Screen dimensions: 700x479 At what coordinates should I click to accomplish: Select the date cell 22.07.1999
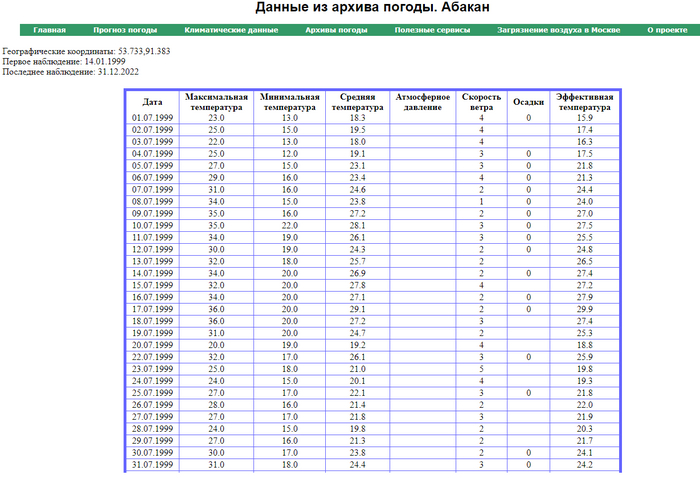[x=152, y=357]
